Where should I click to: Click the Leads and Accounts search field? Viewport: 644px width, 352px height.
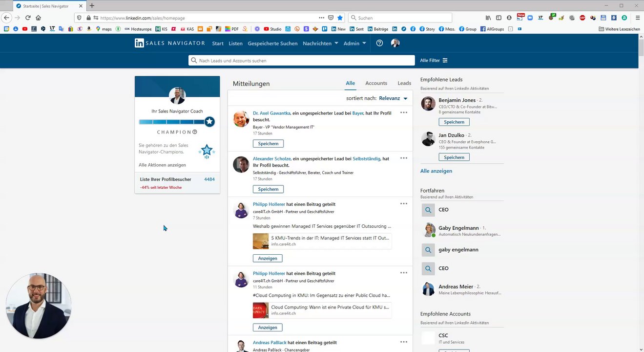coord(302,61)
